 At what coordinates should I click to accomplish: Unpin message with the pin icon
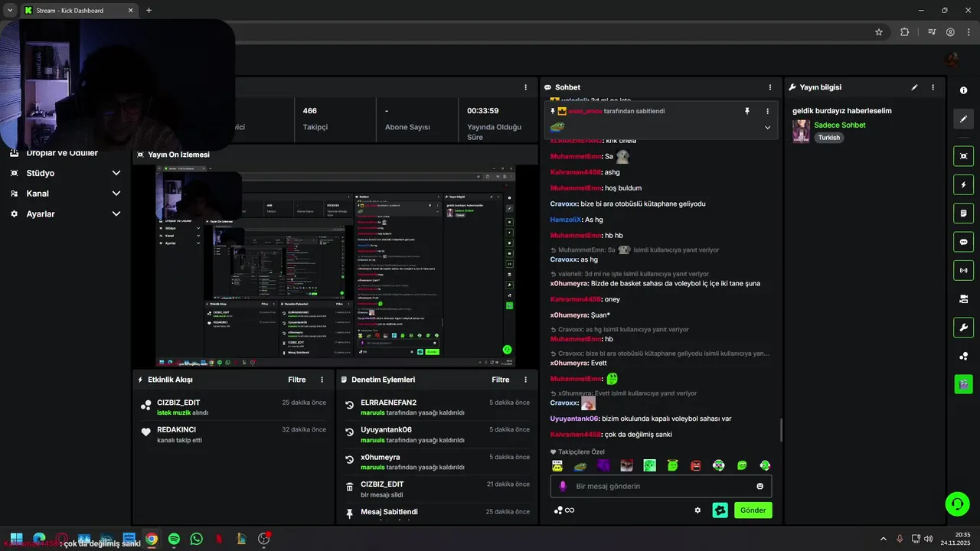click(747, 111)
